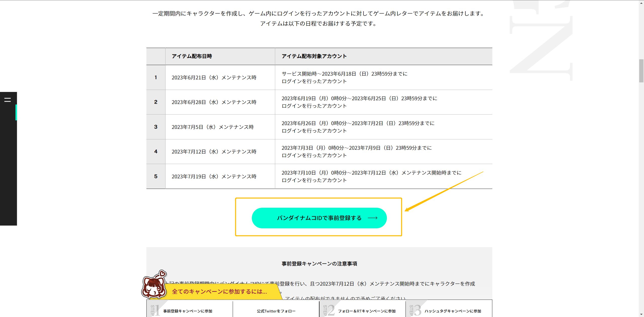
Task: Click the 2023年6月21日 distribution date cell
Action: click(x=214, y=78)
